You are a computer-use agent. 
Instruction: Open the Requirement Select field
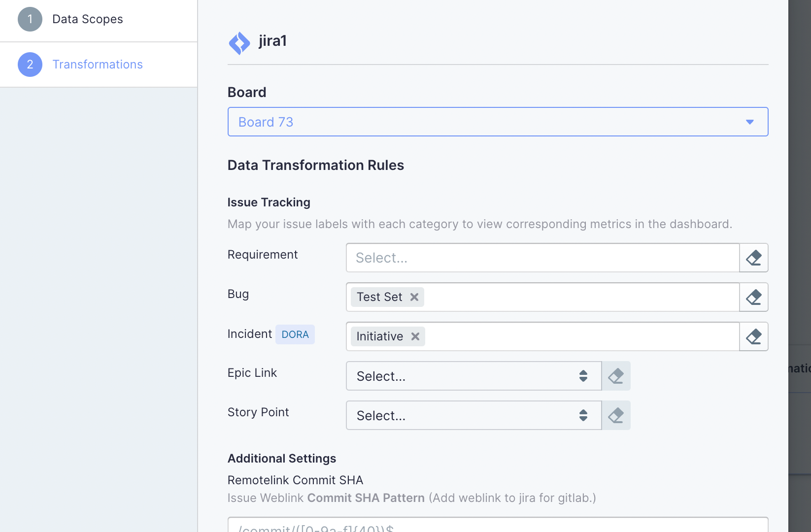pos(542,258)
